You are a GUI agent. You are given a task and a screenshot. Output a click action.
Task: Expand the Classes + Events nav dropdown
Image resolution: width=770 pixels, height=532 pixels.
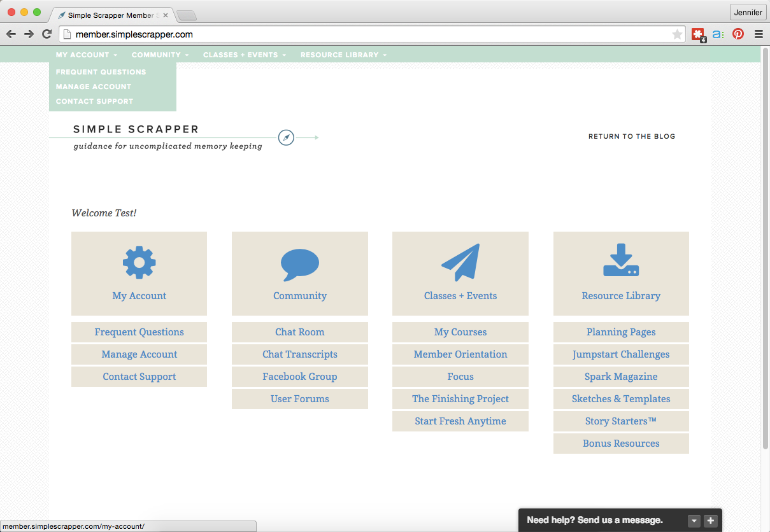[x=245, y=55]
